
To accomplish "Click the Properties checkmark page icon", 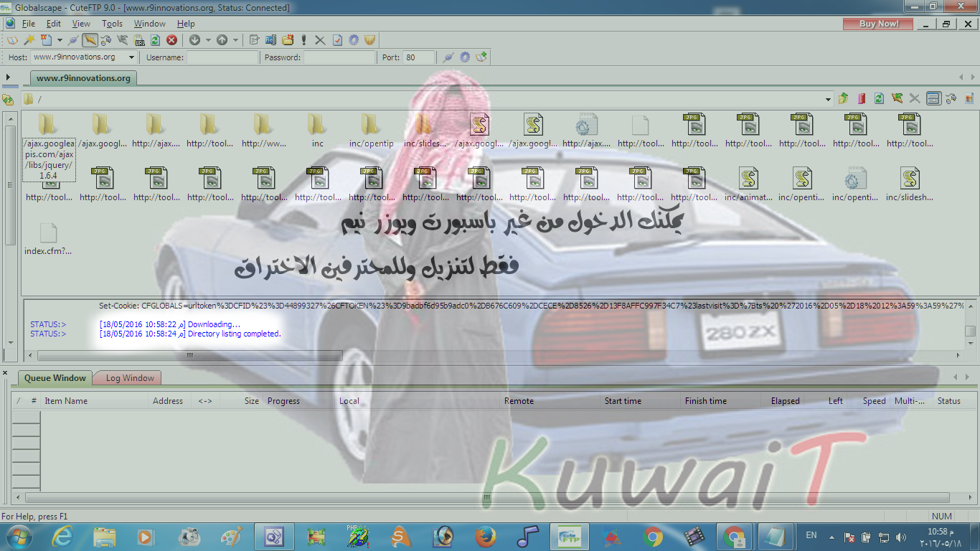I will (337, 40).
